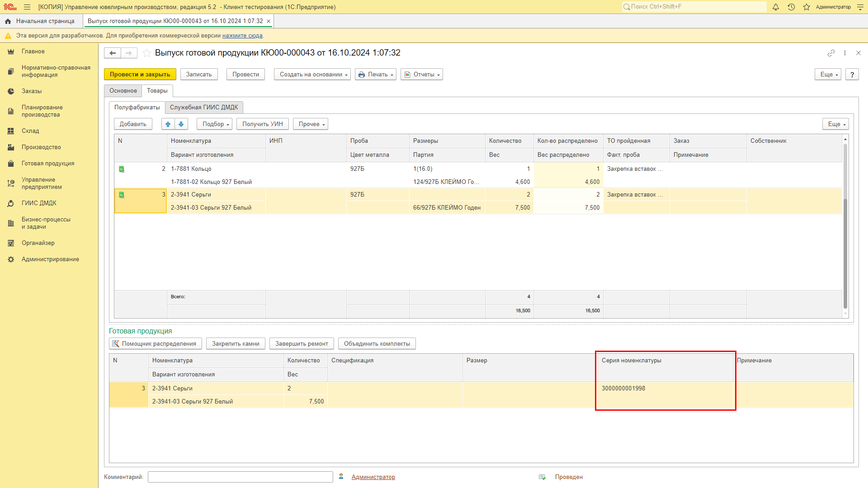Click the posted icon of row 3 Серьги

click(122, 195)
